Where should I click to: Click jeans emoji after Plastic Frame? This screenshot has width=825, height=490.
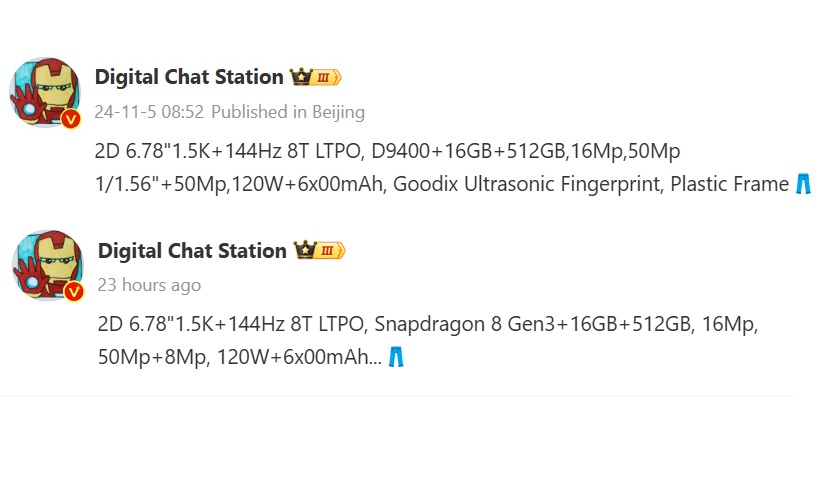803,184
